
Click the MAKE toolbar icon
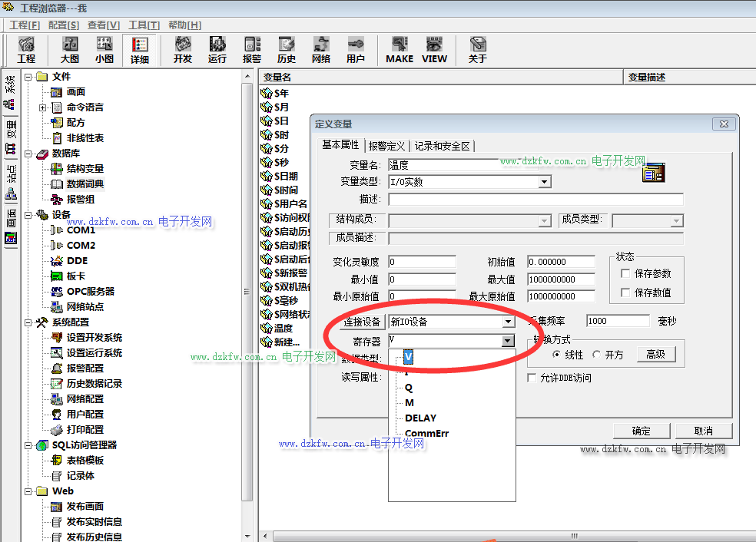tap(399, 50)
